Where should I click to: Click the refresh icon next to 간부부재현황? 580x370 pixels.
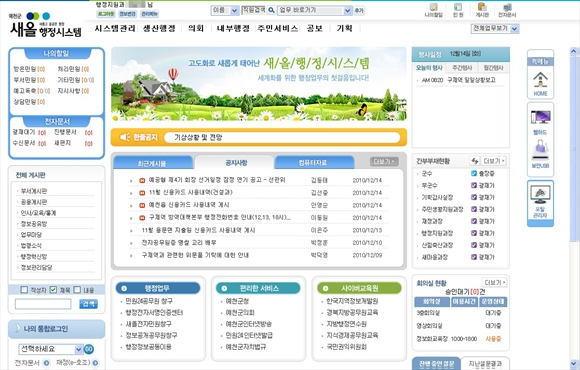475,161
